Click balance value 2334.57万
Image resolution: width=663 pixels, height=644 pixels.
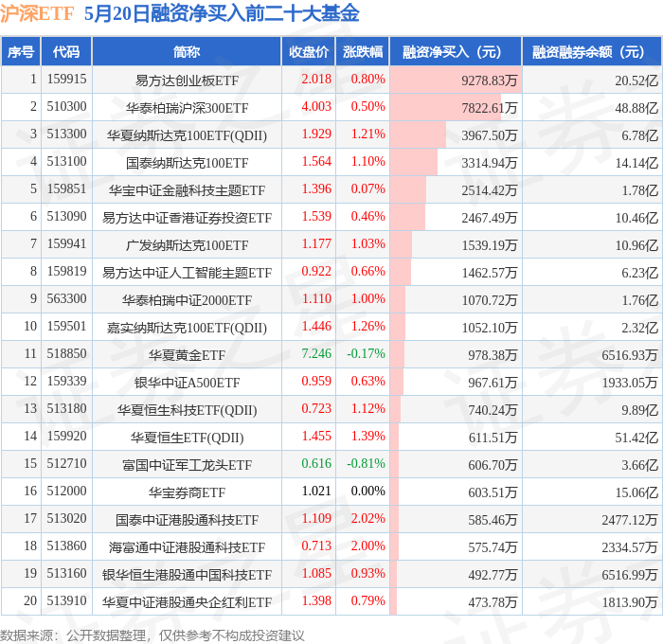tap(630, 547)
